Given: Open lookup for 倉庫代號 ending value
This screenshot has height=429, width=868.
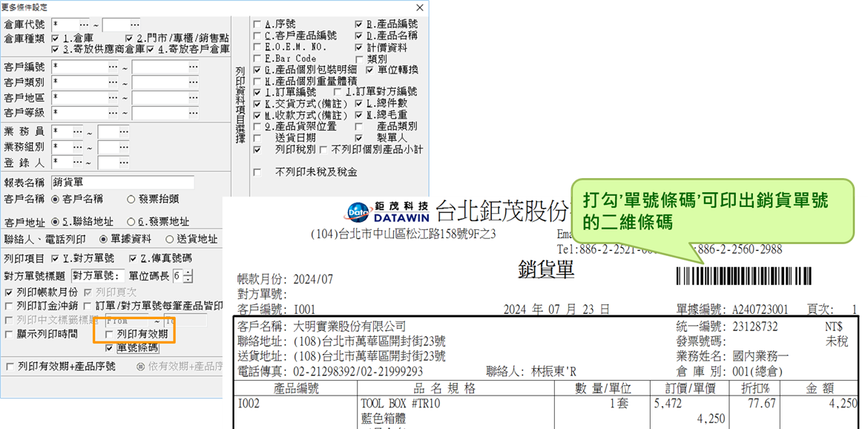Looking at the screenshot, I should (x=135, y=25).
